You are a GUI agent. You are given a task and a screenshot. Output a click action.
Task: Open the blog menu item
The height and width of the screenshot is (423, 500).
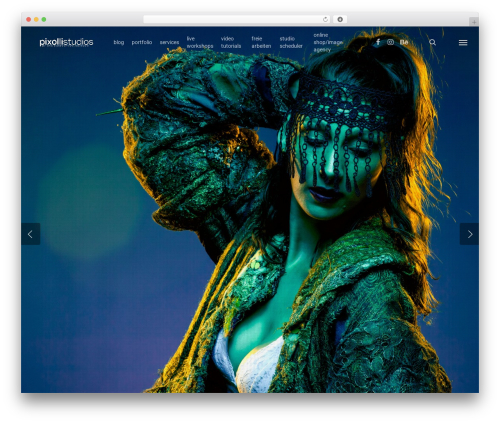click(119, 42)
